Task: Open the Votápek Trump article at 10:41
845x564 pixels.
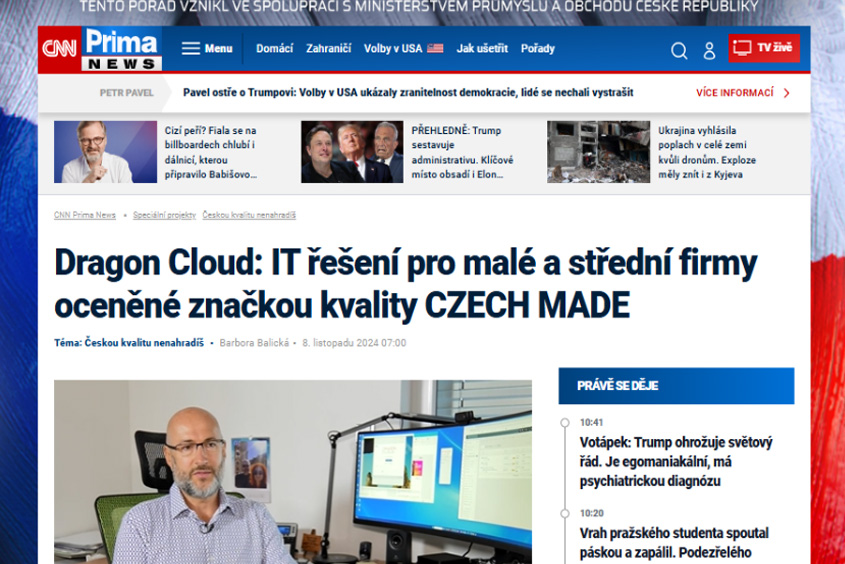Action: coord(676,461)
